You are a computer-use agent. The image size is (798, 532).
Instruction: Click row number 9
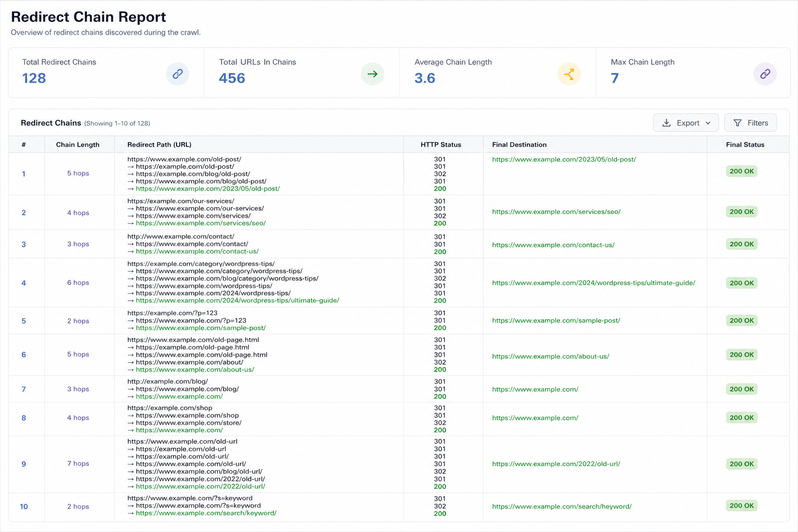pos(23,464)
